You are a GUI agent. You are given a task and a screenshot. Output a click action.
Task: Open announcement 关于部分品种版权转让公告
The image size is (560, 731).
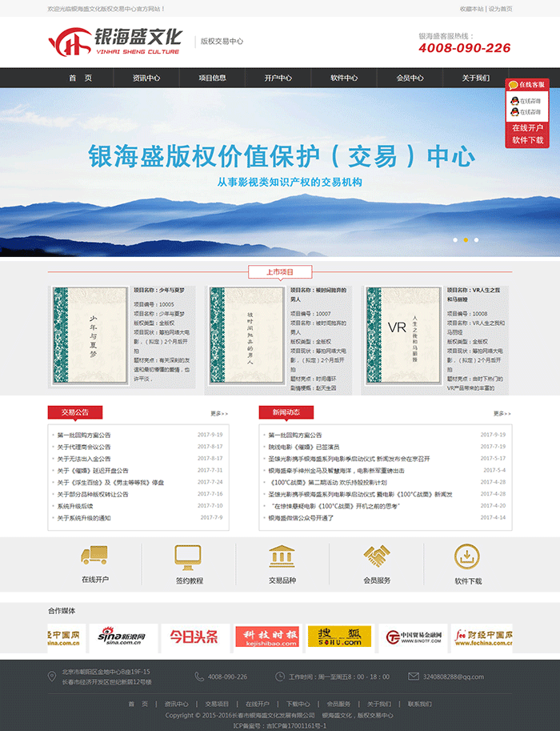coord(93,494)
